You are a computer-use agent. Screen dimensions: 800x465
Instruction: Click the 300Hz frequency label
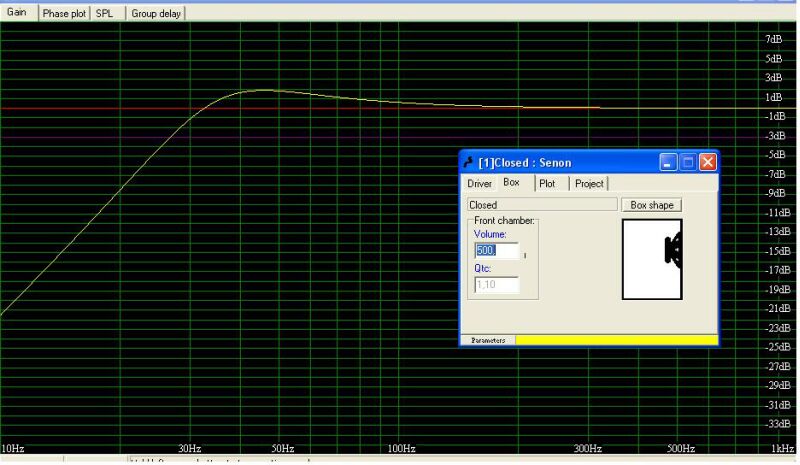click(x=587, y=449)
